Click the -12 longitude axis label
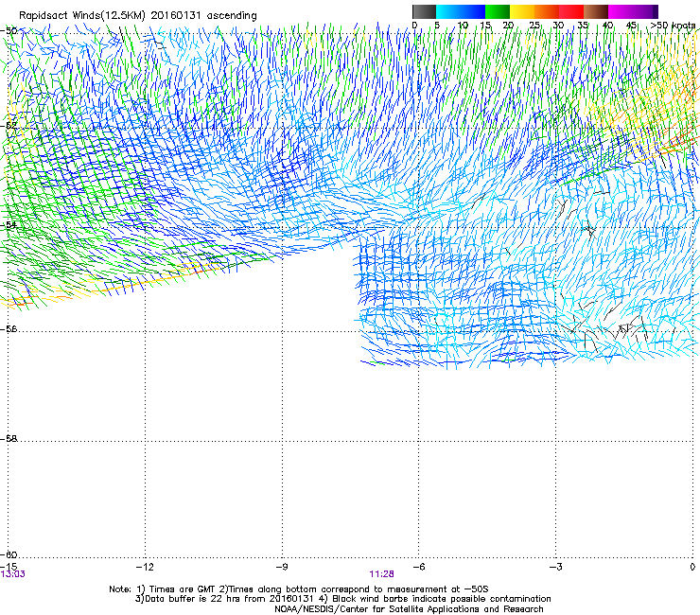The height and width of the screenshot is (615, 700). (x=145, y=567)
